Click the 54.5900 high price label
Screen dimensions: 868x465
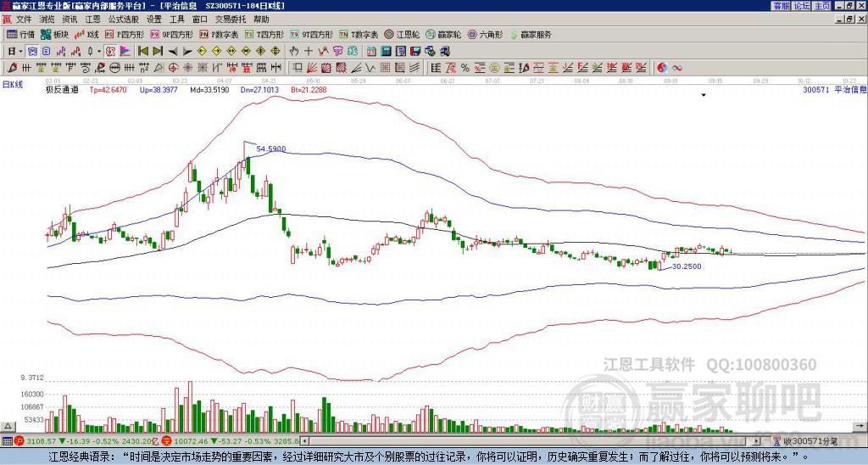tap(271, 148)
